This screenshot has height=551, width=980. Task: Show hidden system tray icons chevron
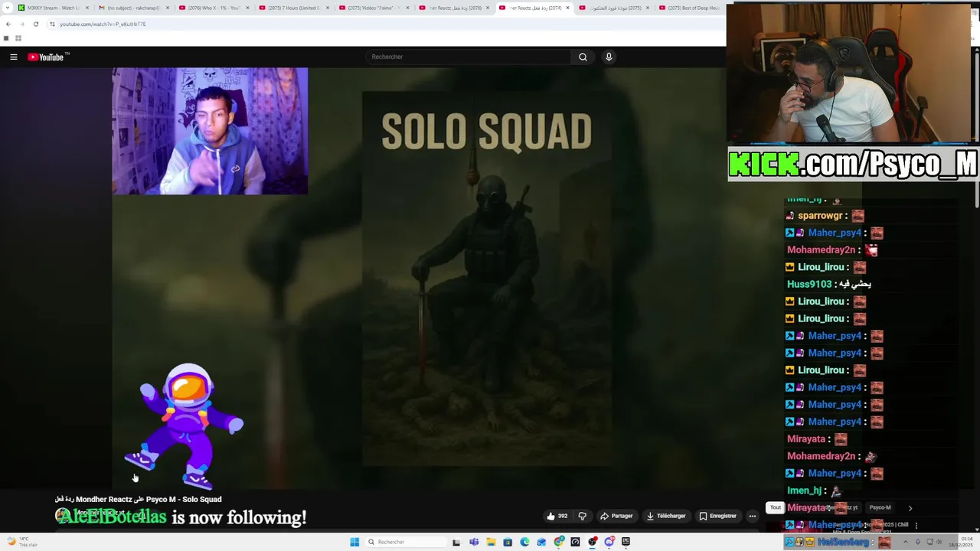pyautogui.click(x=905, y=542)
